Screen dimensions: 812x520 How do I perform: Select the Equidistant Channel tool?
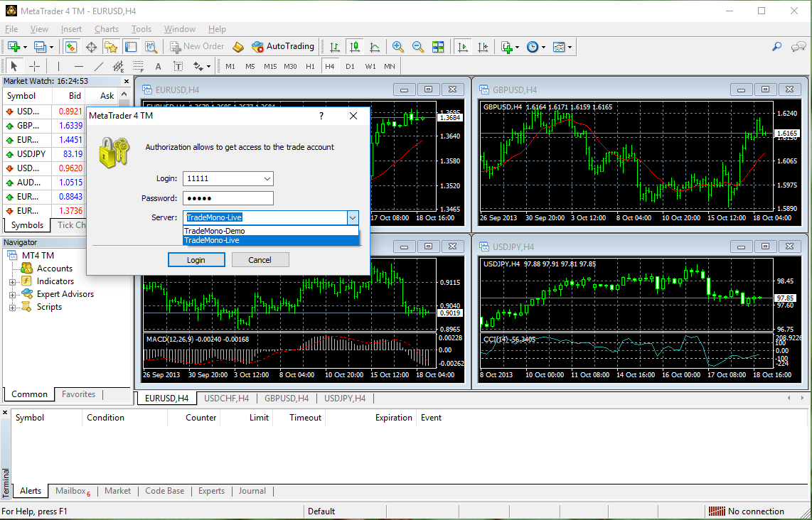[x=119, y=66]
